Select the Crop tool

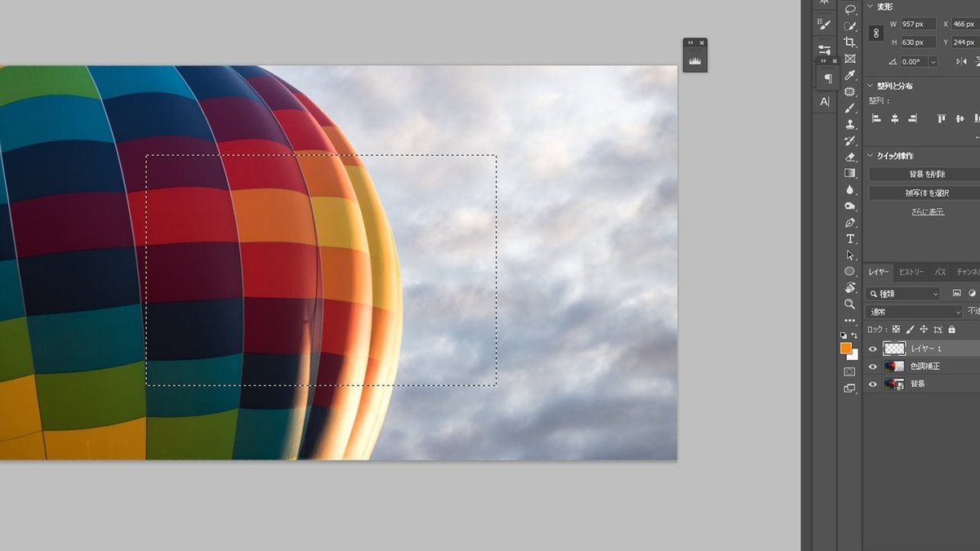point(850,42)
